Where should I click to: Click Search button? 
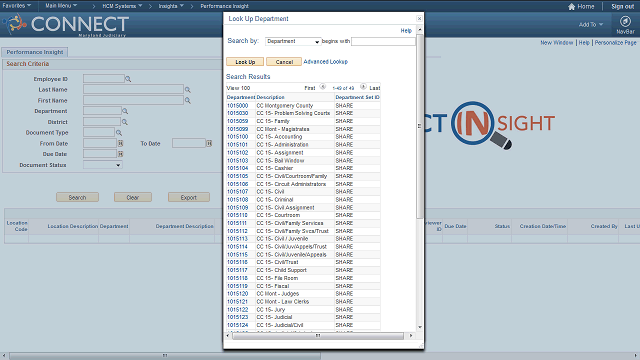coord(77,197)
